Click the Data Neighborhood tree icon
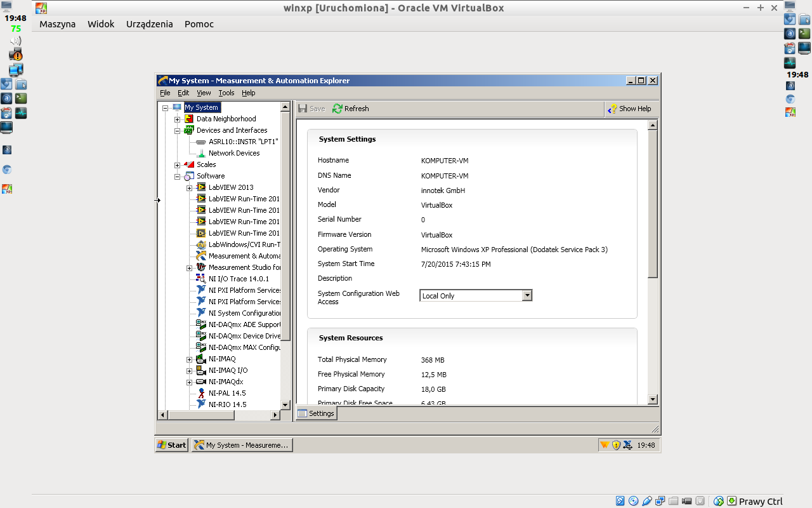 (189, 119)
